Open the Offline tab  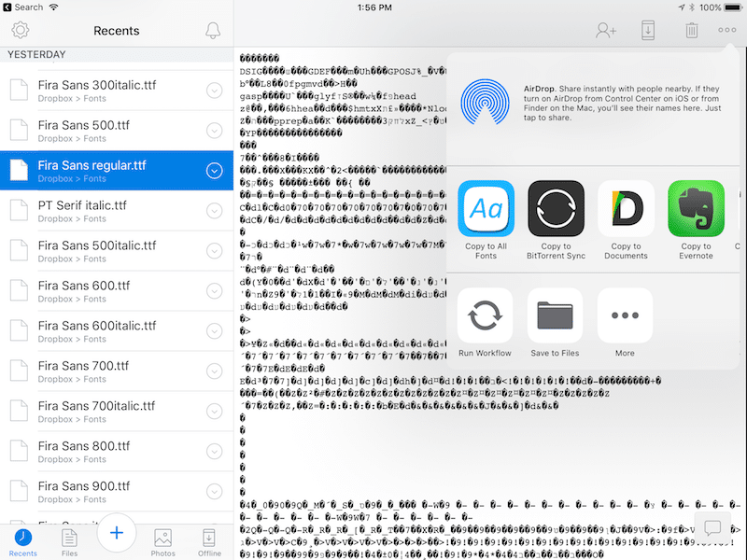point(208,539)
